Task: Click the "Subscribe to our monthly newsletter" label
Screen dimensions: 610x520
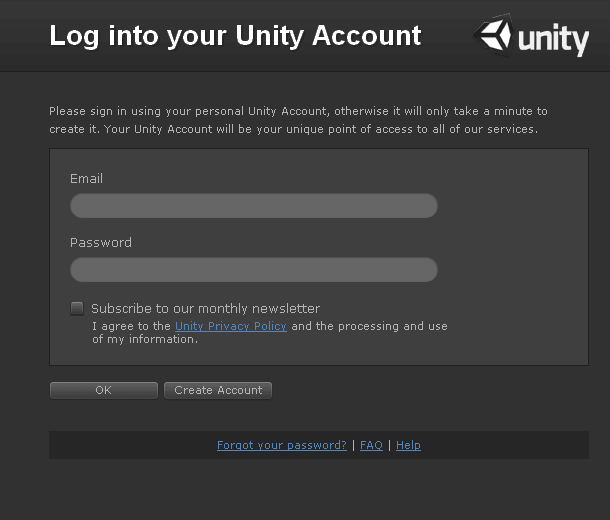Action: [x=205, y=309]
